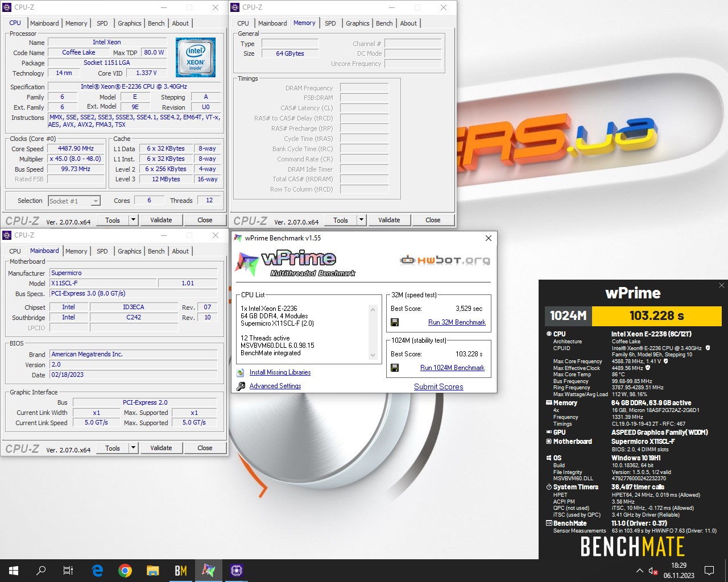Screen dimensions: 728x582
Task: Click the yellow 103.228 s result box
Action: (656, 315)
